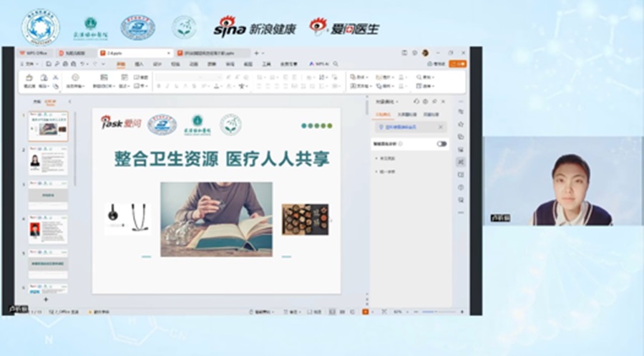Click the format painter icon in ribbon

tap(30, 77)
